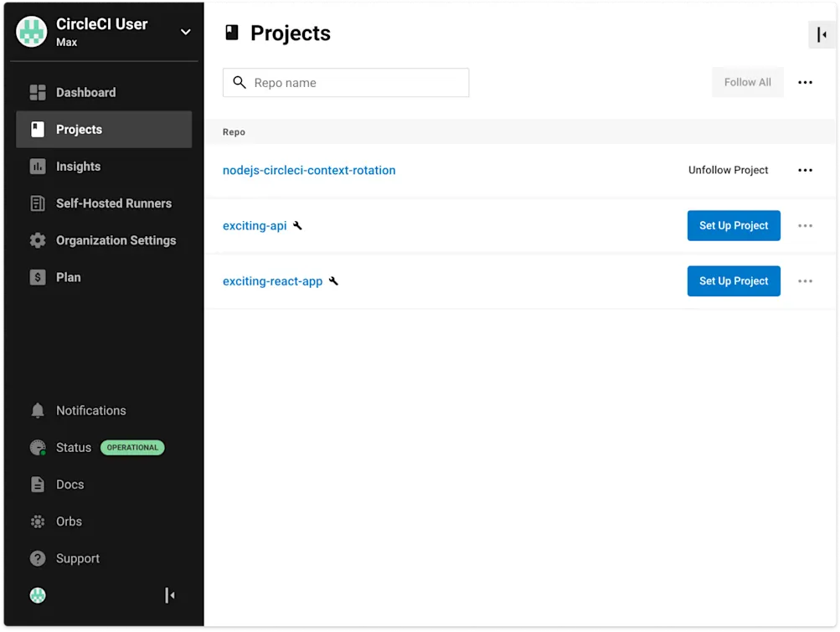Screen dimensions: 840x632
Task: Collapse the right panel toggle at top
Action: [x=820, y=34]
